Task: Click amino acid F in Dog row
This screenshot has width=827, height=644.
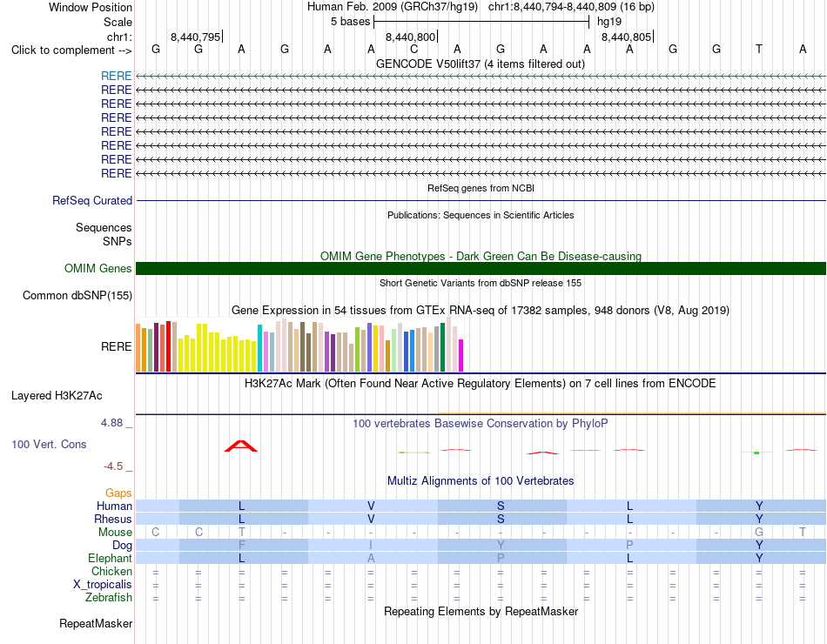Action: 241,545
